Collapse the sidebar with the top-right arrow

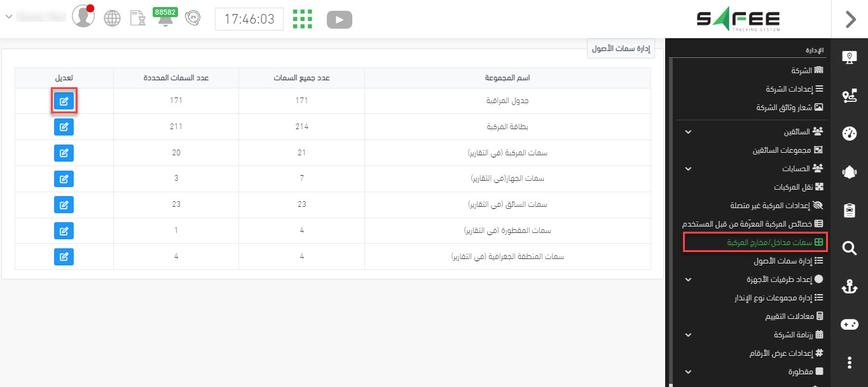click(850, 20)
